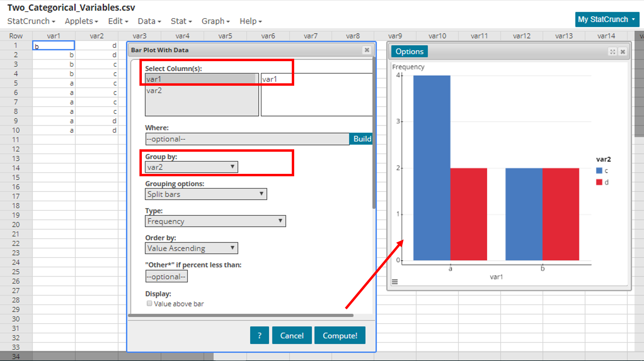Image resolution: width=644 pixels, height=361 pixels.
Task: Select var2 in the column list
Action: click(x=154, y=91)
